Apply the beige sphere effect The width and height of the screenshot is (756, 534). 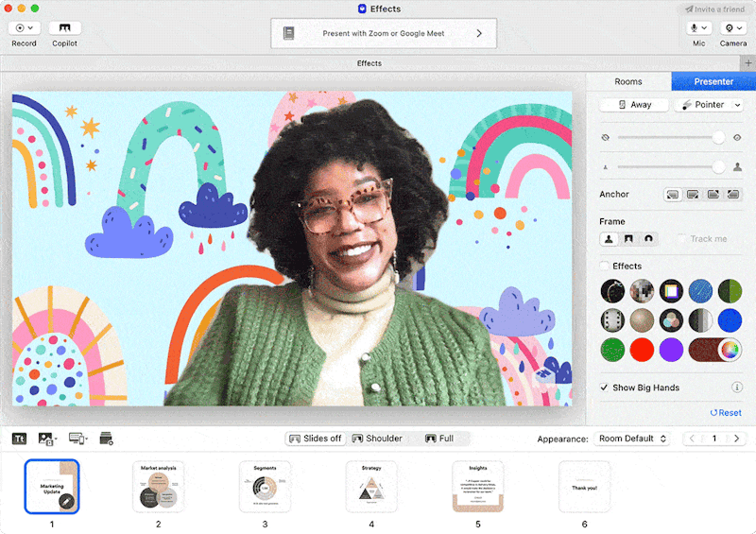coord(642,320)
